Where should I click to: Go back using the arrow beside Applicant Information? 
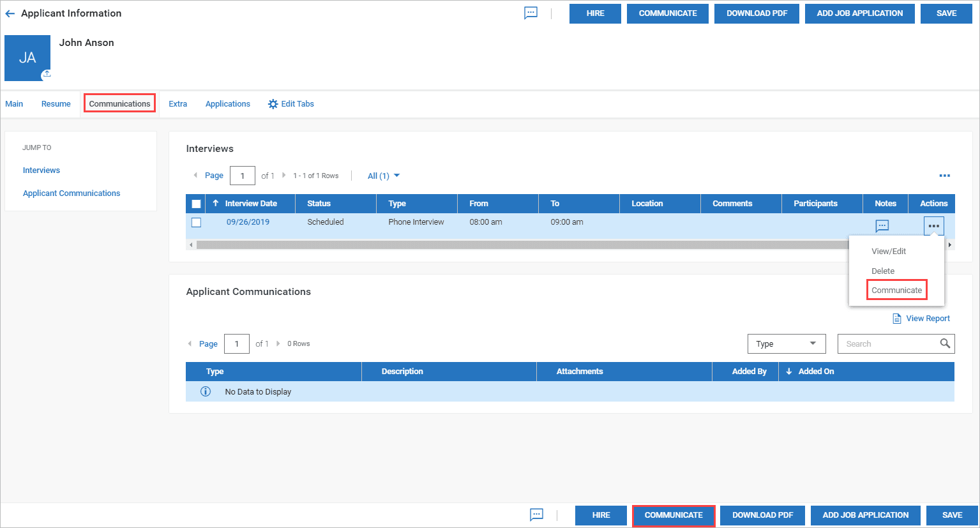[10, 13]
